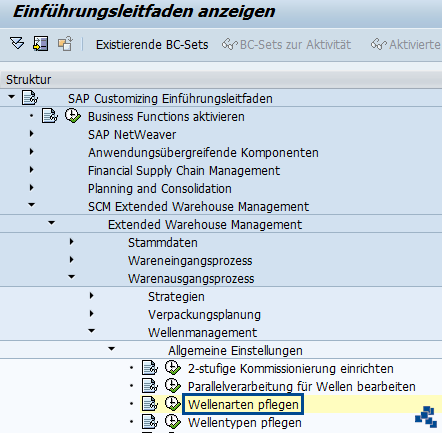Select Wellenarten pflegen entry
Viewport: 442px width, 433px height.
click(x=243, y=405)
